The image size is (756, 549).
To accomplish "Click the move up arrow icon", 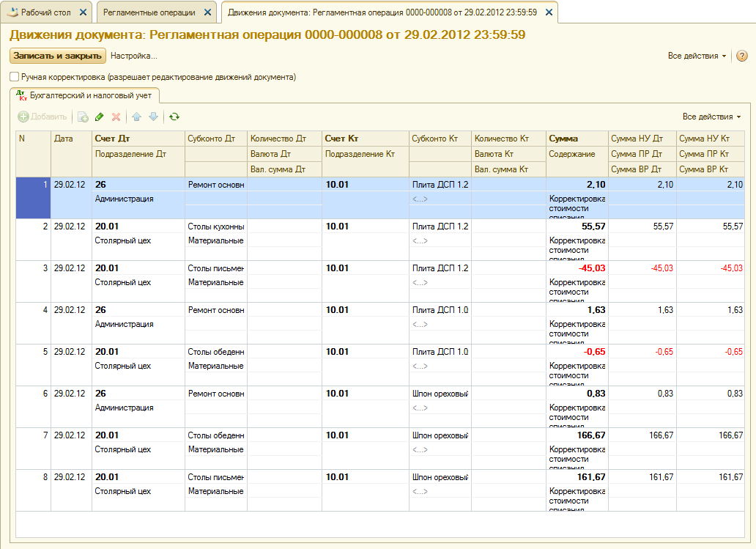I will tap(137, 117).
